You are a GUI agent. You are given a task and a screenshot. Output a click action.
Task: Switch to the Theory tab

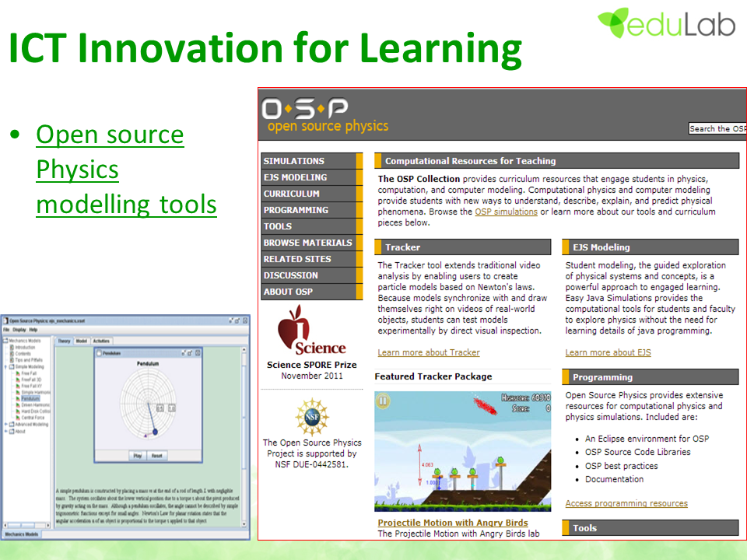click(64, 341)
